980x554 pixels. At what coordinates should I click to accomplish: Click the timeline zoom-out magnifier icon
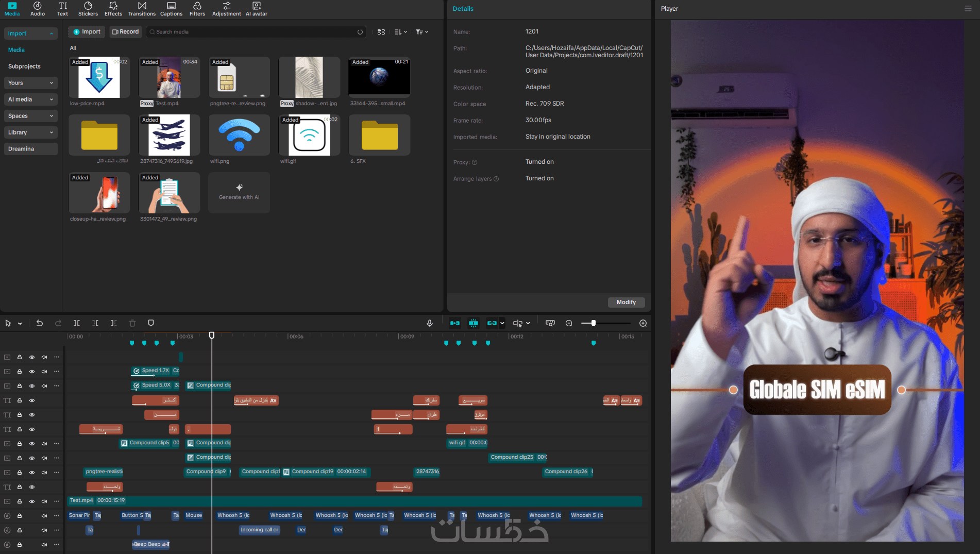pos(569,323)
